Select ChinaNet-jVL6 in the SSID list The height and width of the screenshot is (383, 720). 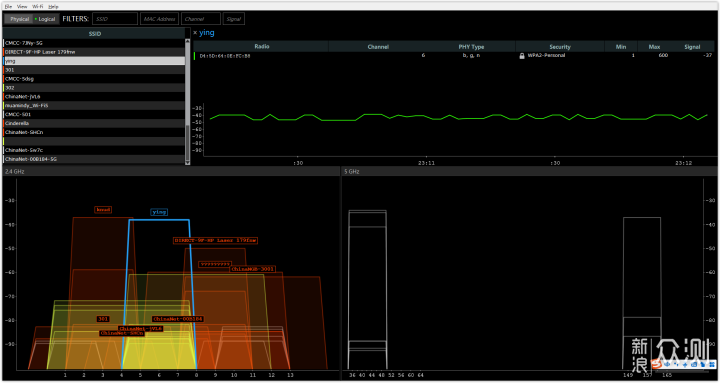[x=94, y=96]
